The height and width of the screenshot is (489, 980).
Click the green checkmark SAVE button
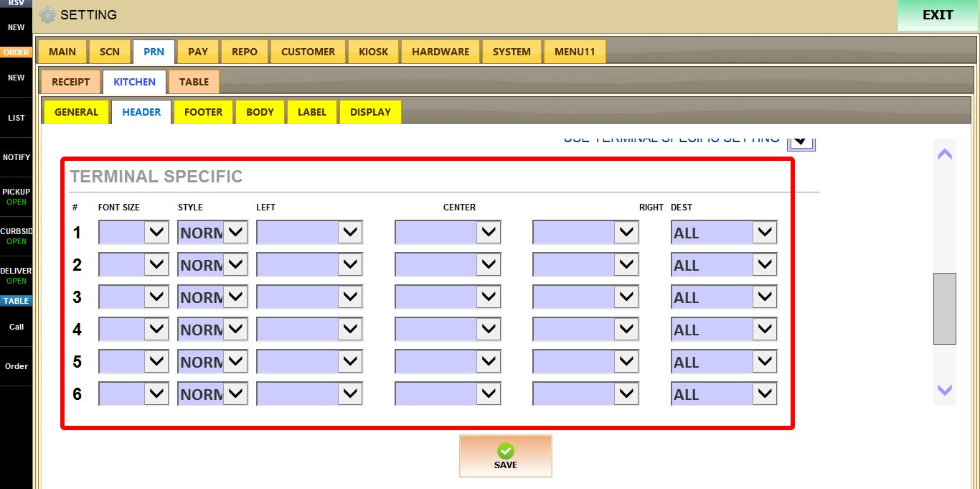(506, 456)
